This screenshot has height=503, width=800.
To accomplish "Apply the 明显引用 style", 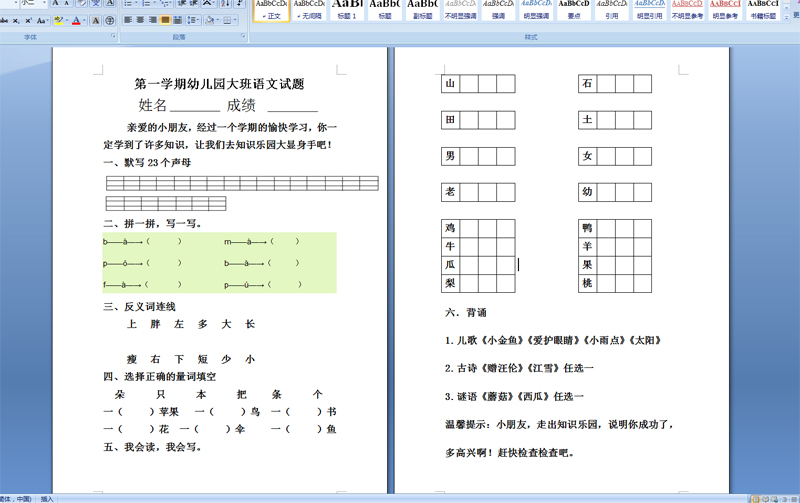I will point(649,10).
